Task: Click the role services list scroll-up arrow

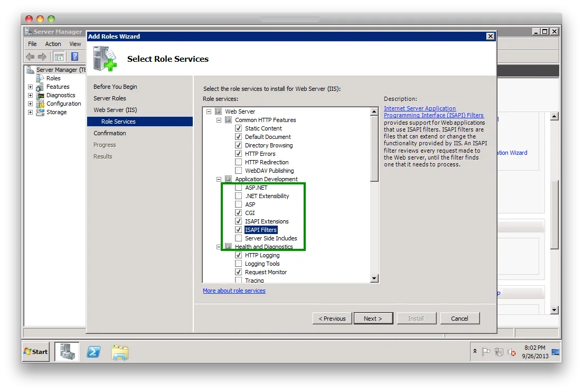Action: 374,111
